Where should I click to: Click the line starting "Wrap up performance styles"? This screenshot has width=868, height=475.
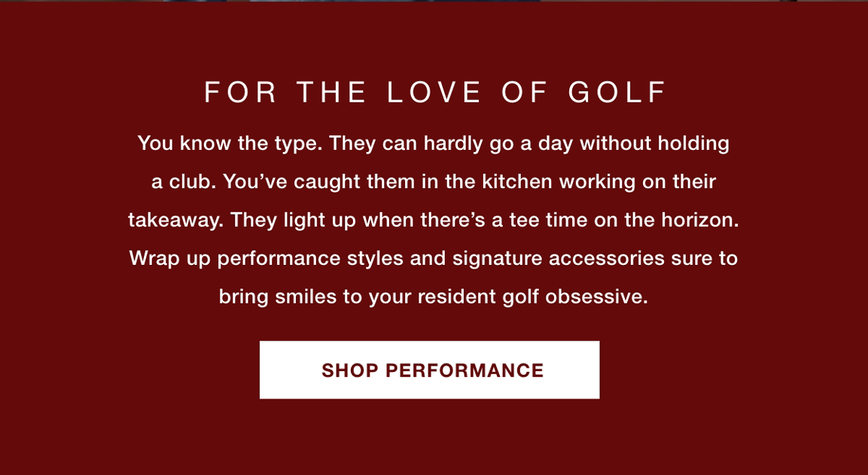point(434,258)
